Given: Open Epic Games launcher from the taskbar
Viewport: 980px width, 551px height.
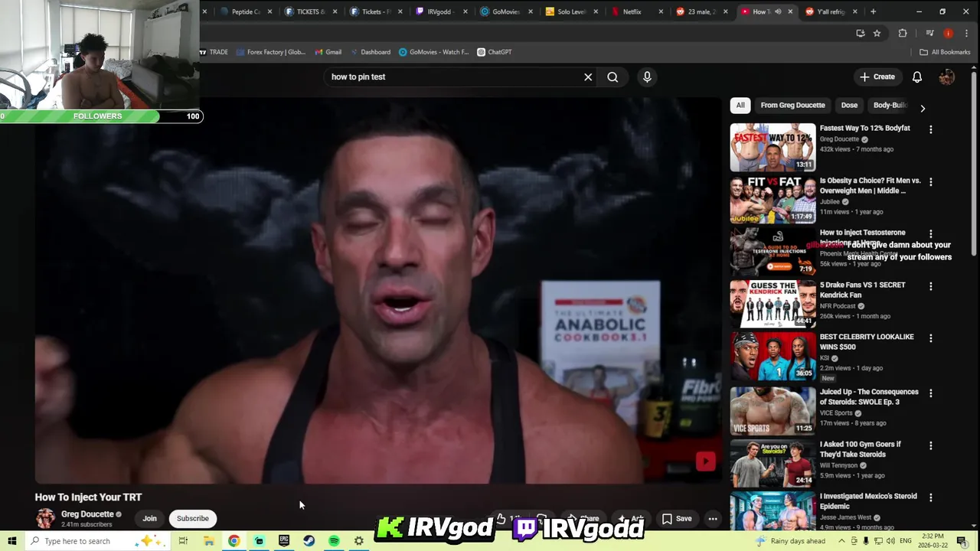Looking at the screenshot, I should pos(284,541).
